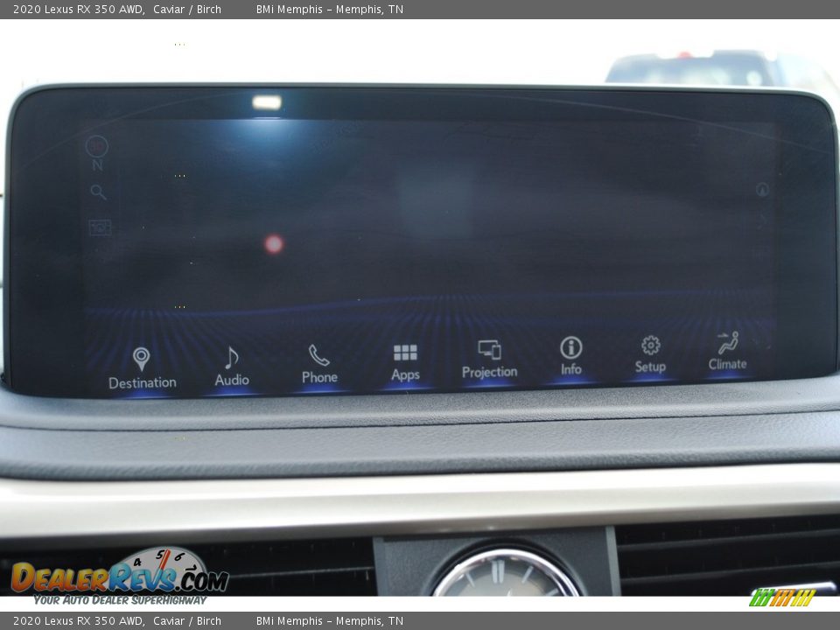Open the Apps grid
This screenshot has height=630, width=840.
click(405, 362)
